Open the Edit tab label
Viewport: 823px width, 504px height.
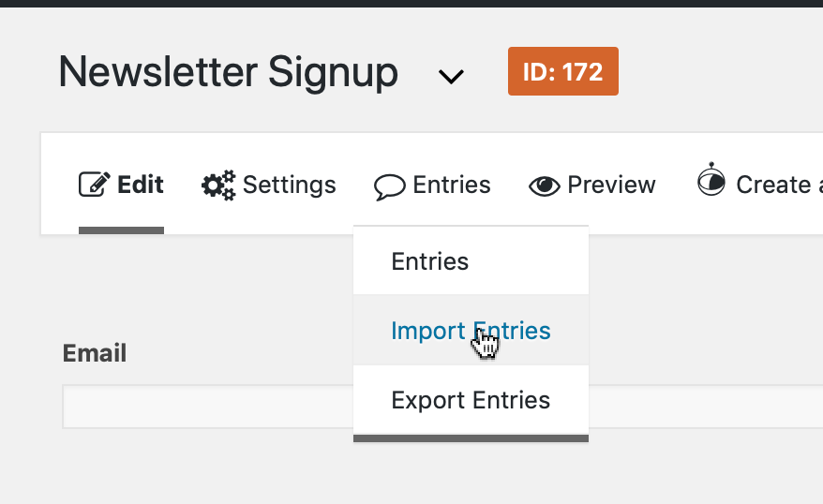pos(141,185)
